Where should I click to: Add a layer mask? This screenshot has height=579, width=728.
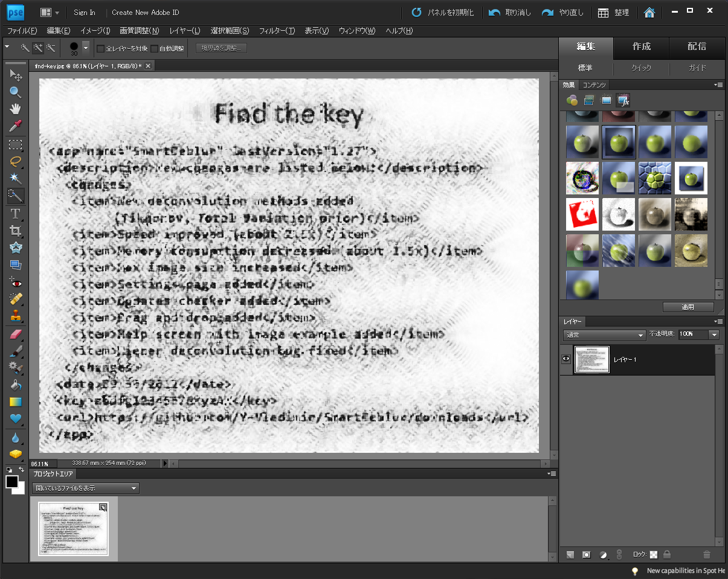pos(587,554)
